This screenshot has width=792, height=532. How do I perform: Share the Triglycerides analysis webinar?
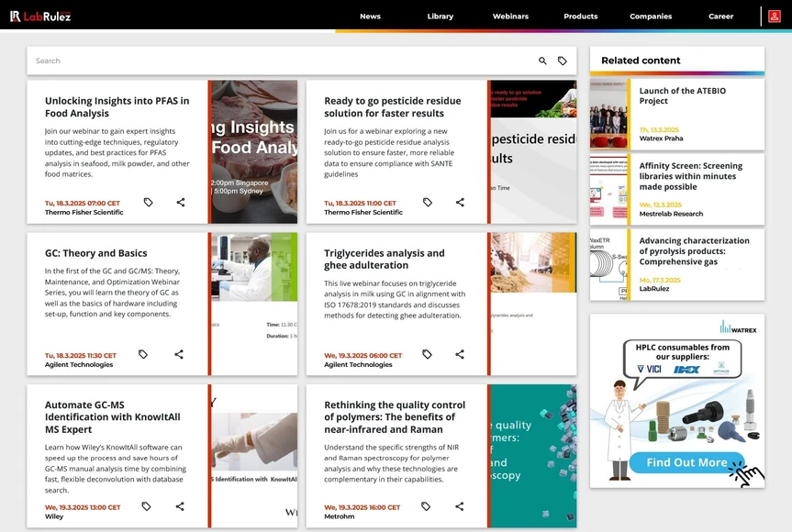point(459,354)
